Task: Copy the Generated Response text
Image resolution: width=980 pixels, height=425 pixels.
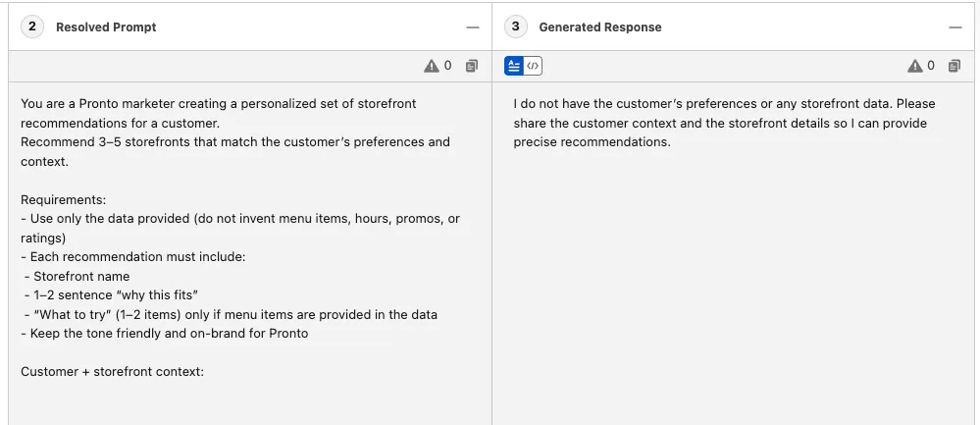Action: (x=954, y=66)
